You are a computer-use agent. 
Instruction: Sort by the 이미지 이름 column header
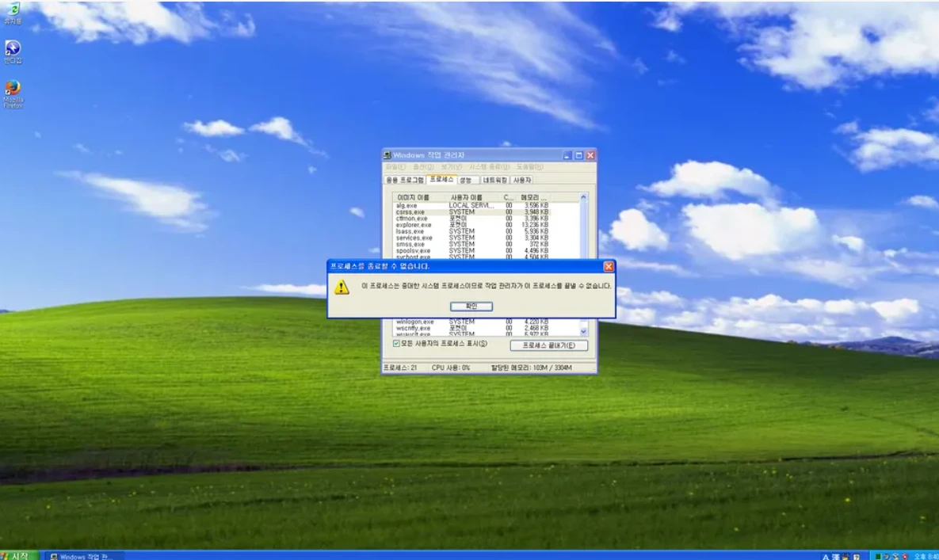pos(420,197)
